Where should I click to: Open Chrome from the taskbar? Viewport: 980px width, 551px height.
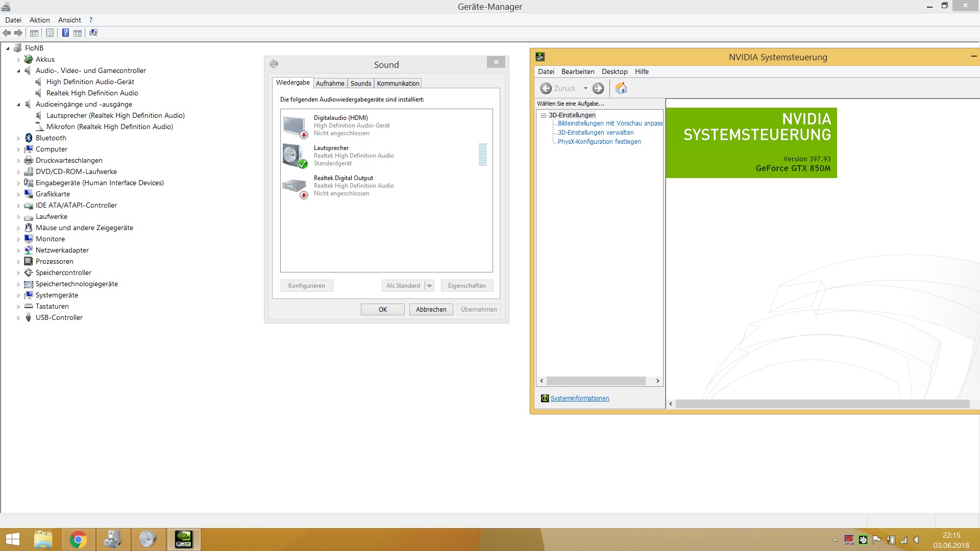pyautogui.click(x=78, y=539)
